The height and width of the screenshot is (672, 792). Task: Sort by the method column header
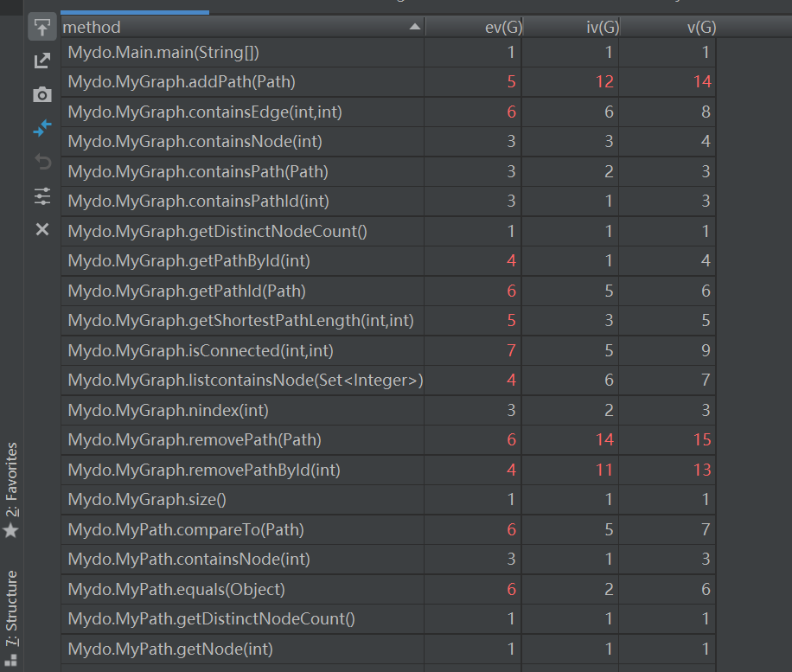[242, 27]
